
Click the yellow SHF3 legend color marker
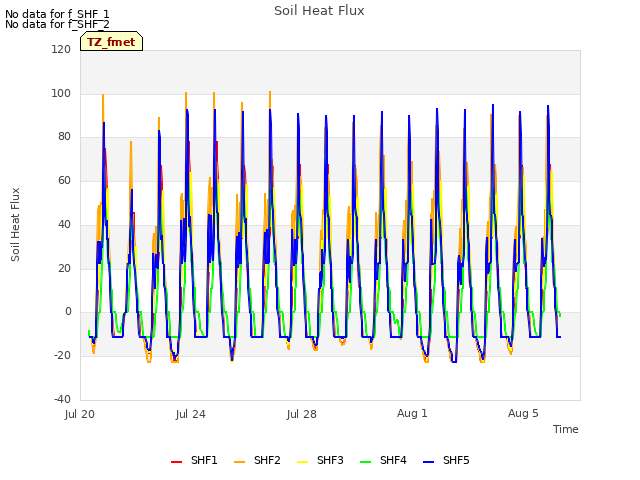(x=302, y=462)
